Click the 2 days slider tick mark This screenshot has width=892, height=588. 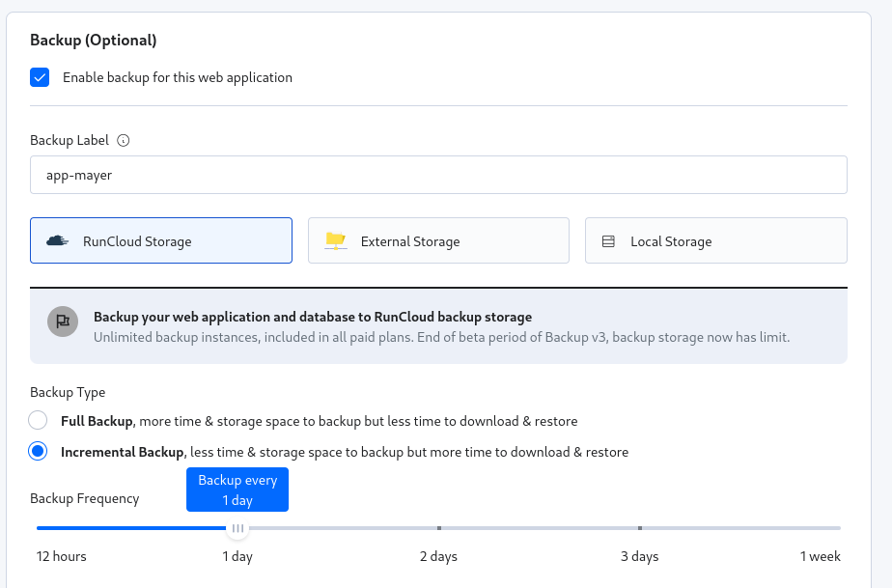[x=439, y=528]
